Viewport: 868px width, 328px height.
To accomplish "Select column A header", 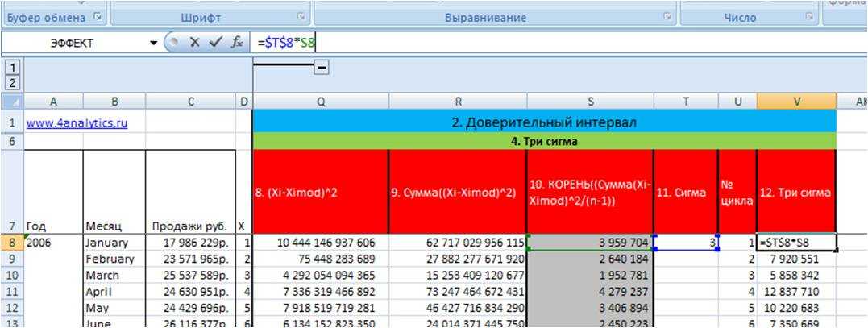I will [x=54, y=102].
